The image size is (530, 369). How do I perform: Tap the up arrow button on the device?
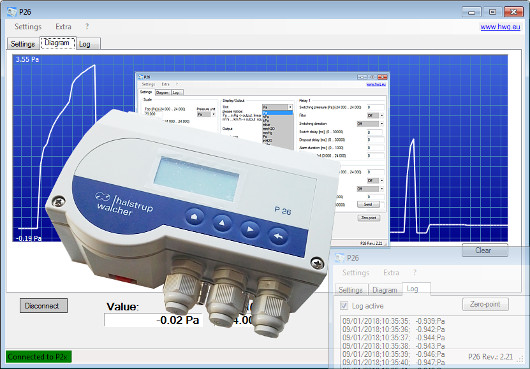click(x=222, y=223)
